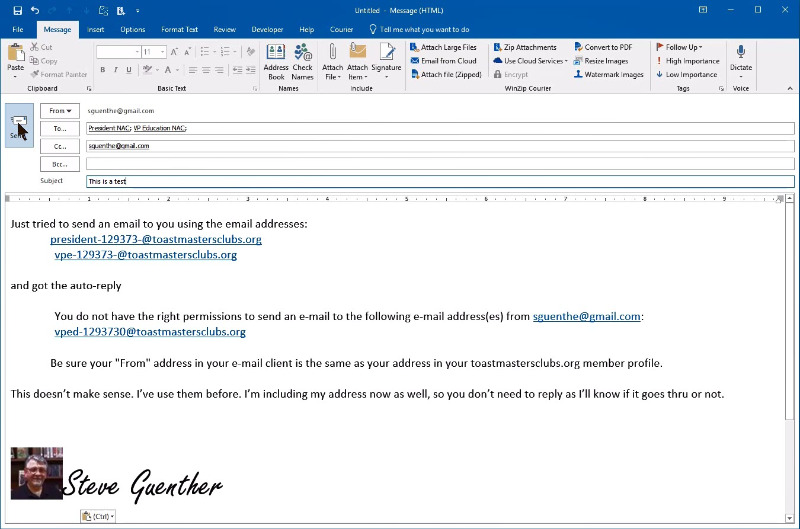Shrink font size icon
This screenshot has height=529, width=800.
point(187,52)
